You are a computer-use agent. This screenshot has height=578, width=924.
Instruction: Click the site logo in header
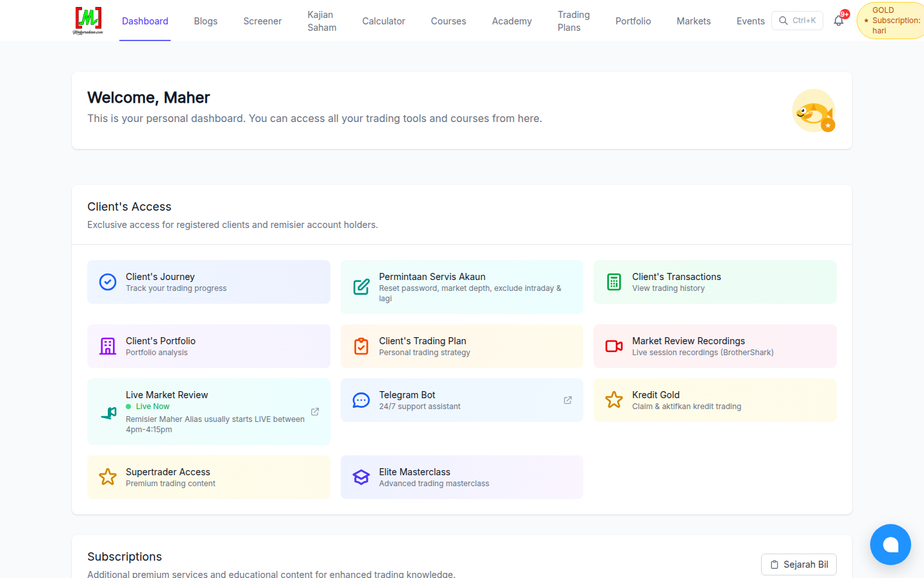(89, 21)
